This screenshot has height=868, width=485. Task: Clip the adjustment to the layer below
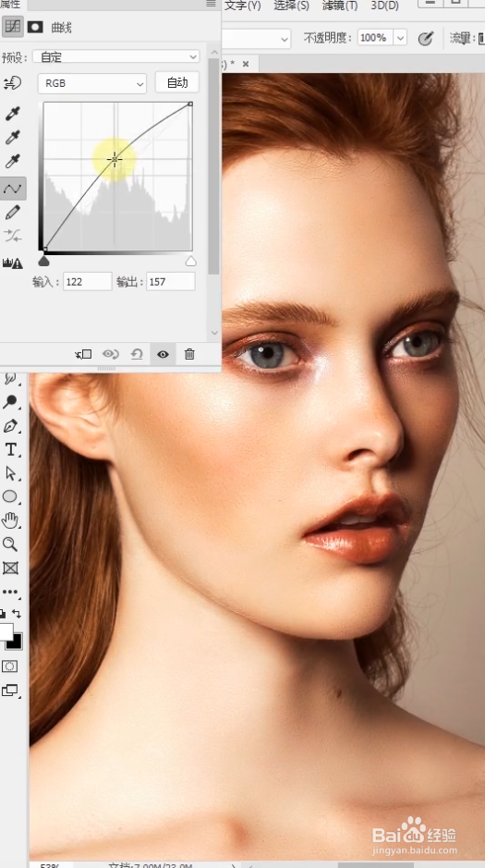83,354
